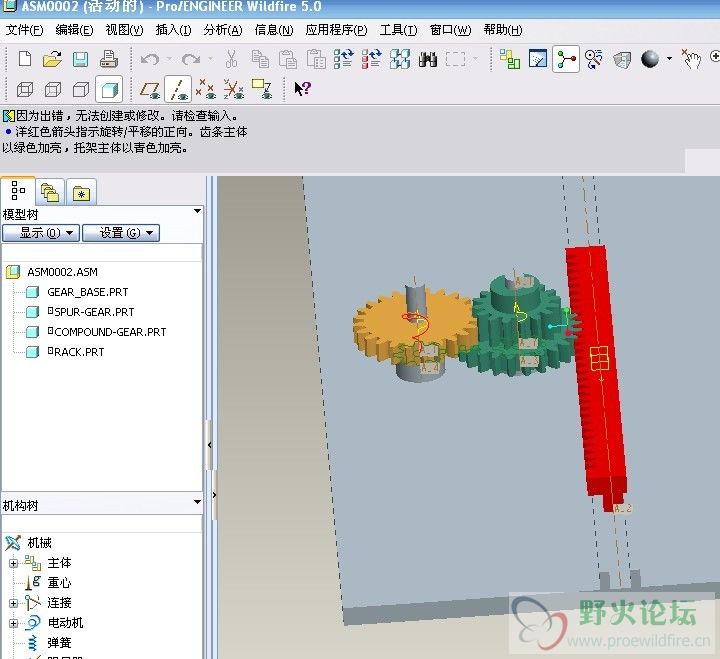The image size is (720, 659).
Task: Open the 编辑(E) menu
Action: pyautogui.click(x=74, y=30)
